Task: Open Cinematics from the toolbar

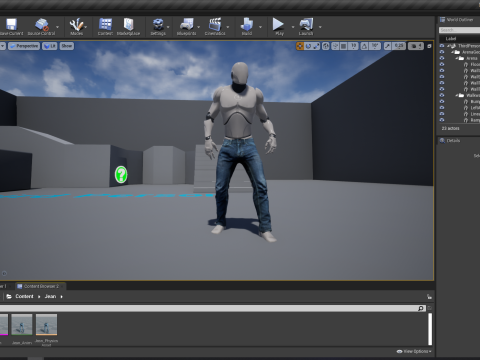Action: click(x=215, y=27)
